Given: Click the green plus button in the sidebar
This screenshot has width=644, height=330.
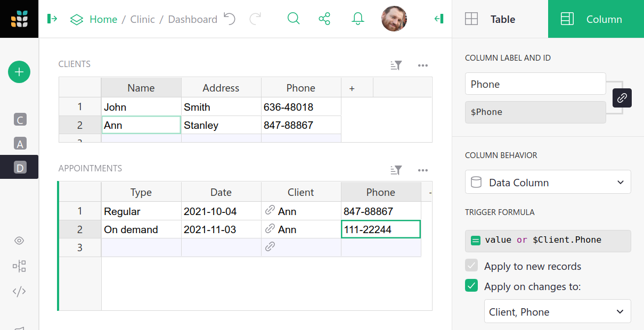Looking at the screenshot, I should [19, 72].
